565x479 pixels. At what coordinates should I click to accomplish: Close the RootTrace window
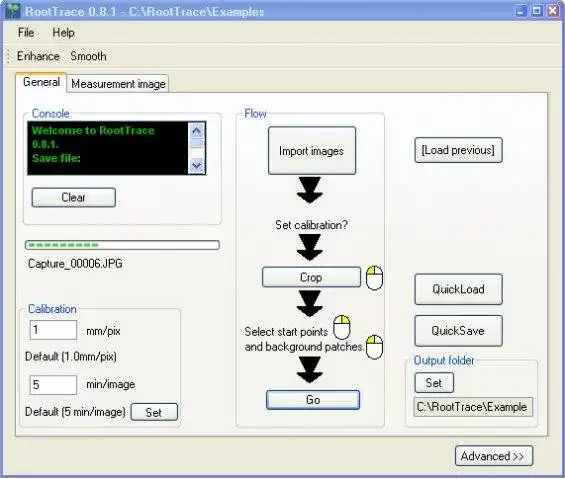pos(552,10)
